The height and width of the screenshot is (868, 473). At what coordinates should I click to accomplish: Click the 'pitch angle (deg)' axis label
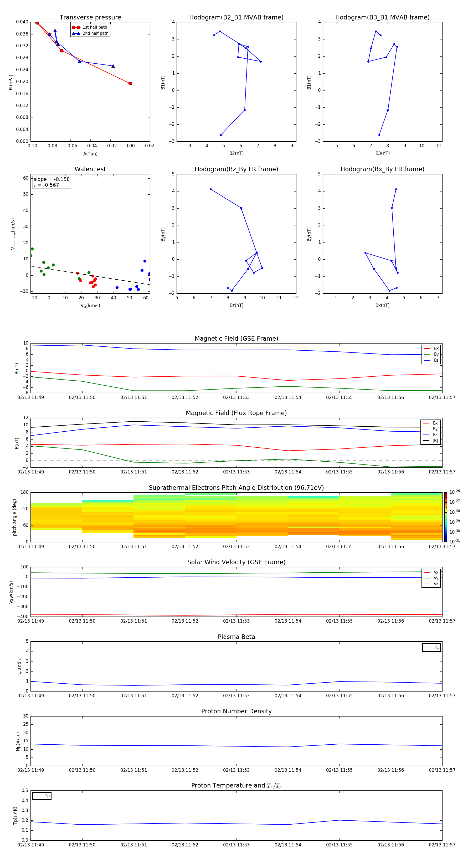14,517
